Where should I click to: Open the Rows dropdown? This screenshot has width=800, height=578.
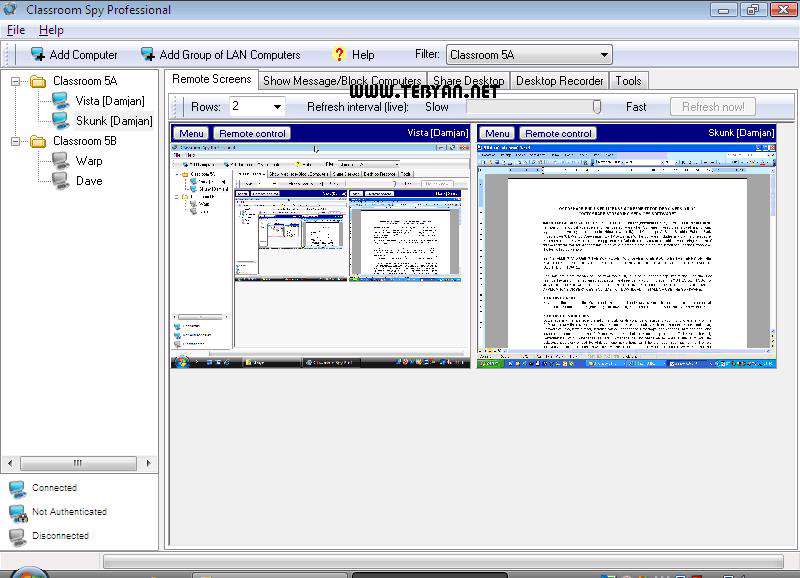pyautogui.click(x=278, y=104)
